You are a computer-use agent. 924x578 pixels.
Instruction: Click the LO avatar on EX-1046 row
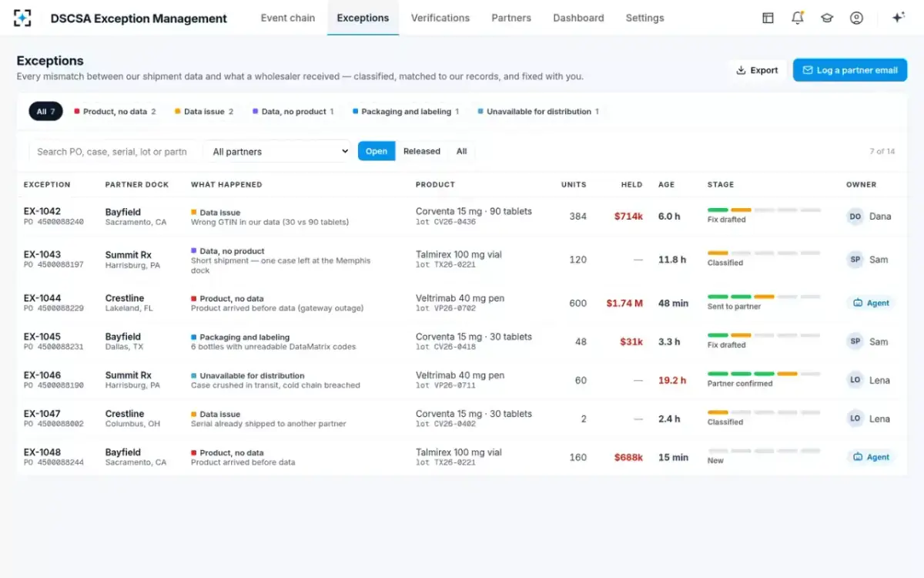point(855,380)
